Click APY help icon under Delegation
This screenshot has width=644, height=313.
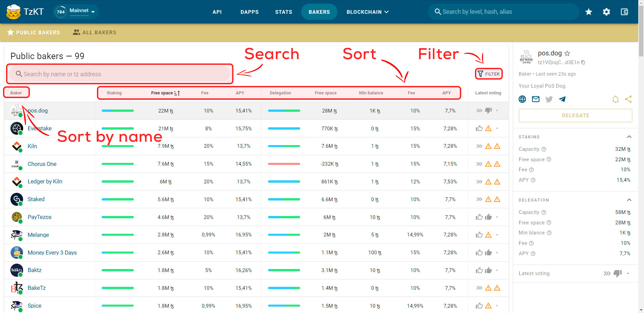[533, 254]
